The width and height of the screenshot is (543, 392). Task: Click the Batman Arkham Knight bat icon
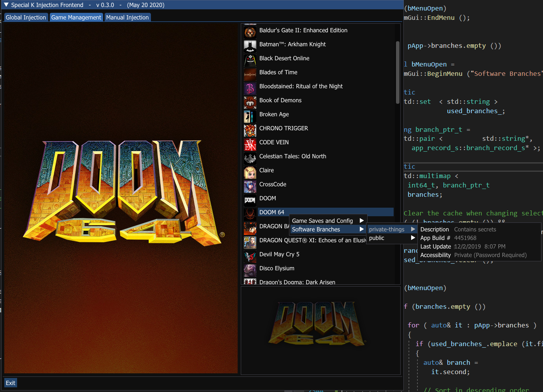250,47
